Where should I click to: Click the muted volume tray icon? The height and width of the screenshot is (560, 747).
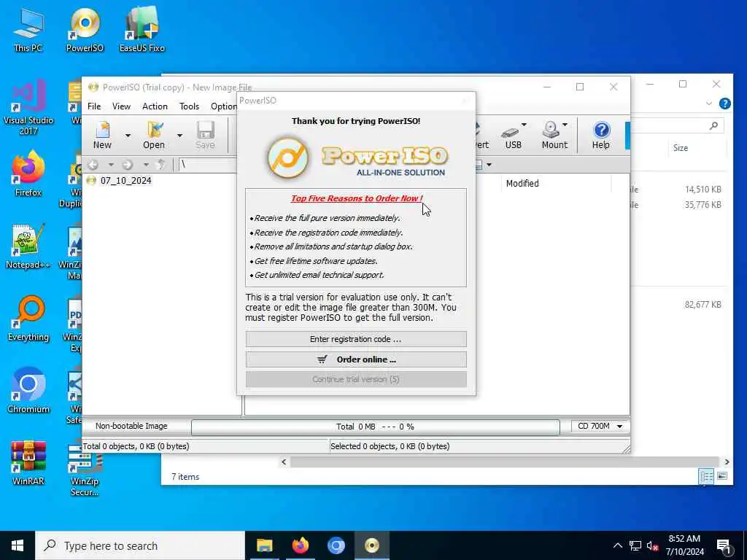click(x=653, y=545)
